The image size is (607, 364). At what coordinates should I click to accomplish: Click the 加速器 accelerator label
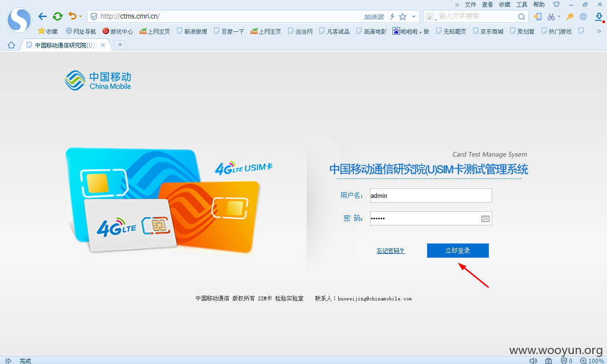coord(374,17)
